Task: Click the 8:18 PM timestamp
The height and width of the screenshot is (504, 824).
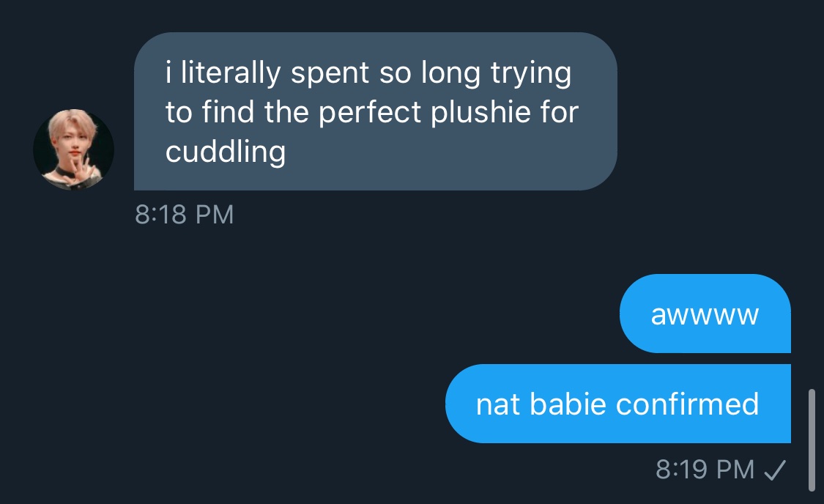Action: [x=184, y=215]
